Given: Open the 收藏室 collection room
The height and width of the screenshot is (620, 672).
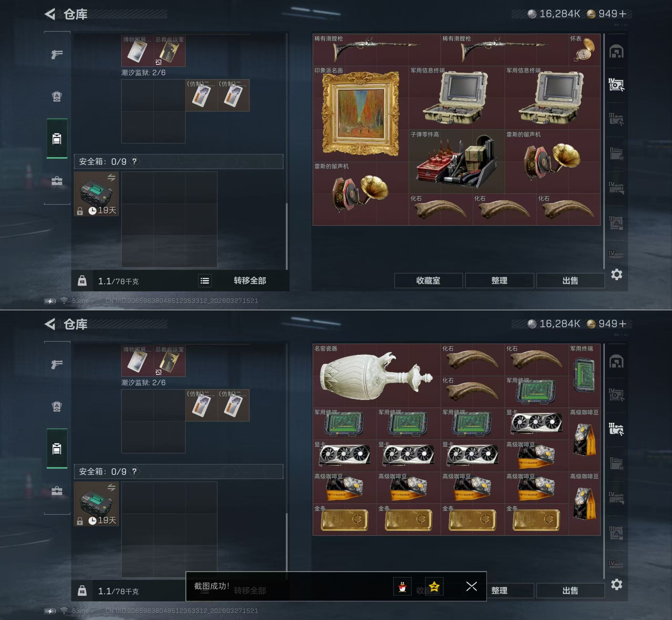Looking at the screenshot, I should 429,281.
